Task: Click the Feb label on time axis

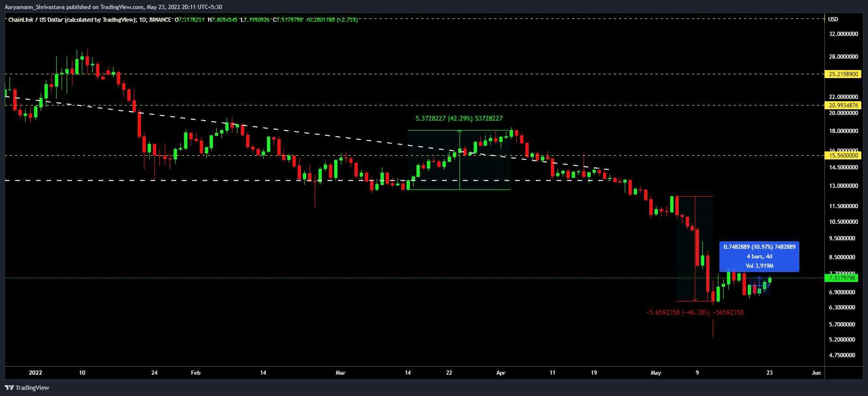Action: [195, 373]
